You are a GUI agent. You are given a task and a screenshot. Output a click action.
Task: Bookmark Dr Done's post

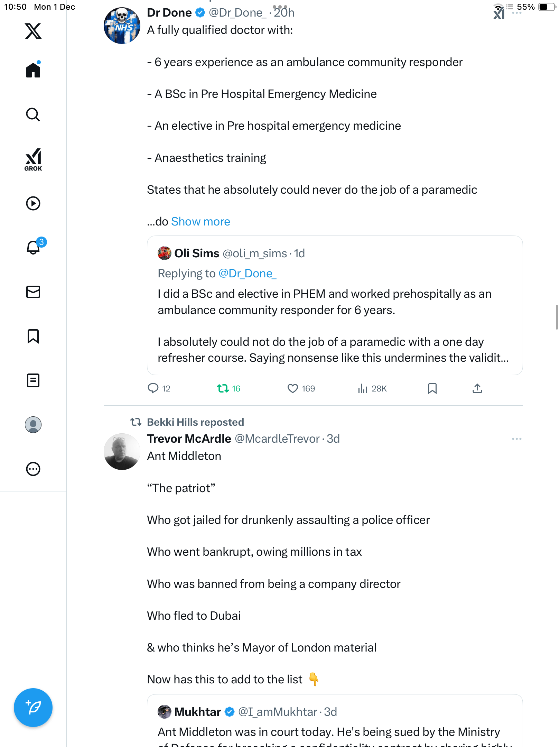pos(432,388)
